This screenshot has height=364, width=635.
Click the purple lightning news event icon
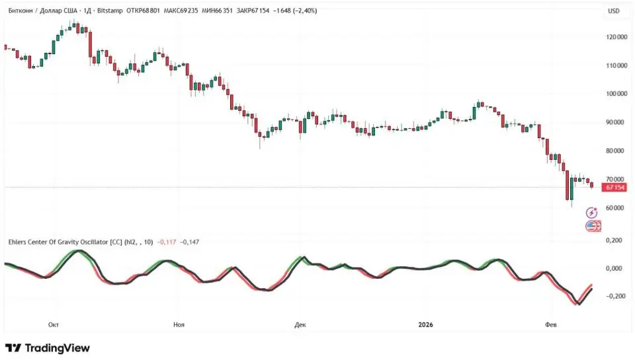tap(593, 213)
